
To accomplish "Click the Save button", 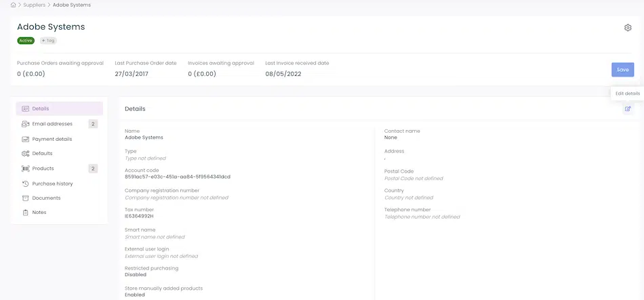I will [622, 70].
